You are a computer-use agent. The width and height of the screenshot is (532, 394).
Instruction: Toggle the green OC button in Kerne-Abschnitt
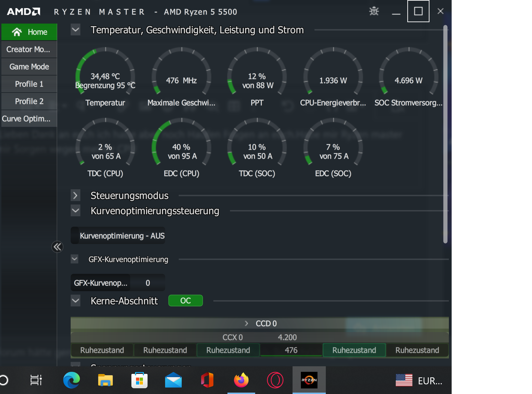coord(185,300)
